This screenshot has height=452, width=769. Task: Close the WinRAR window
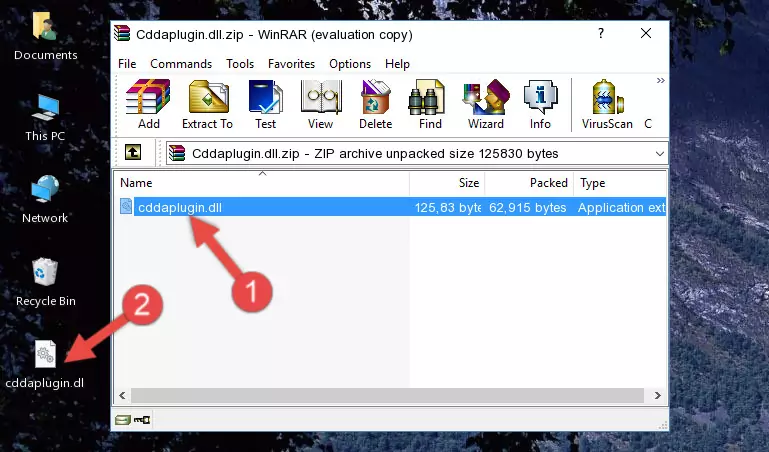pos(646,33)
